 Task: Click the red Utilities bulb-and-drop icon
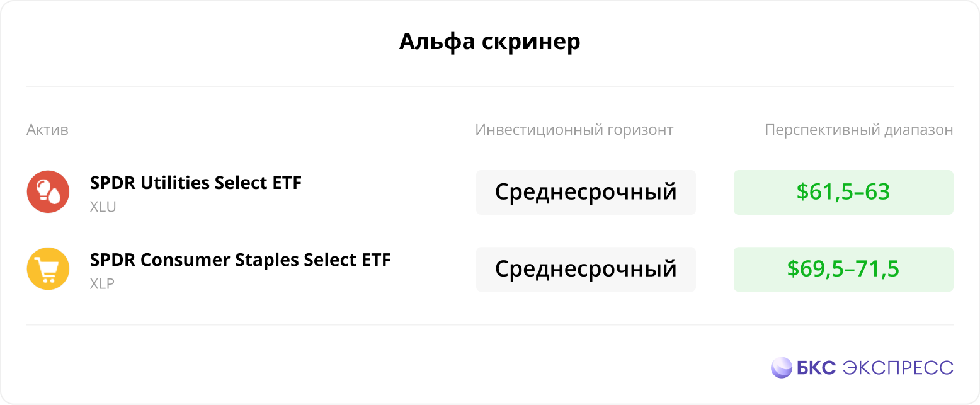[x=48, y=191]
